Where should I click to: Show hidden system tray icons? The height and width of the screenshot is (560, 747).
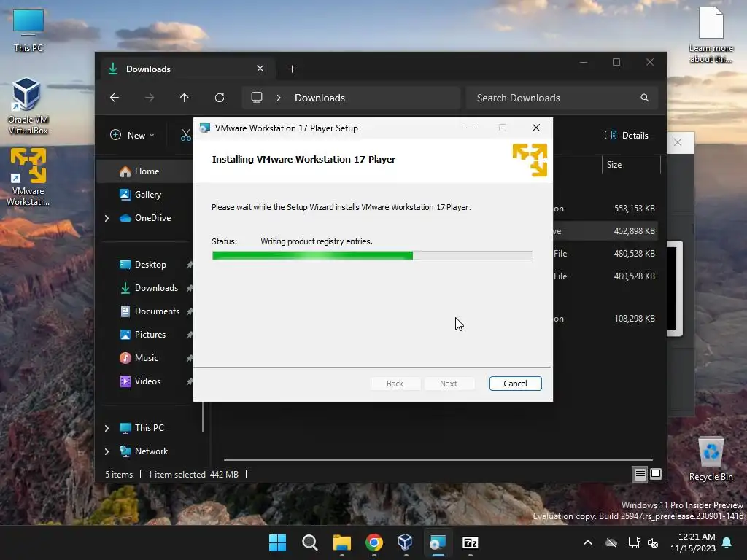click(x=588, y=542)
